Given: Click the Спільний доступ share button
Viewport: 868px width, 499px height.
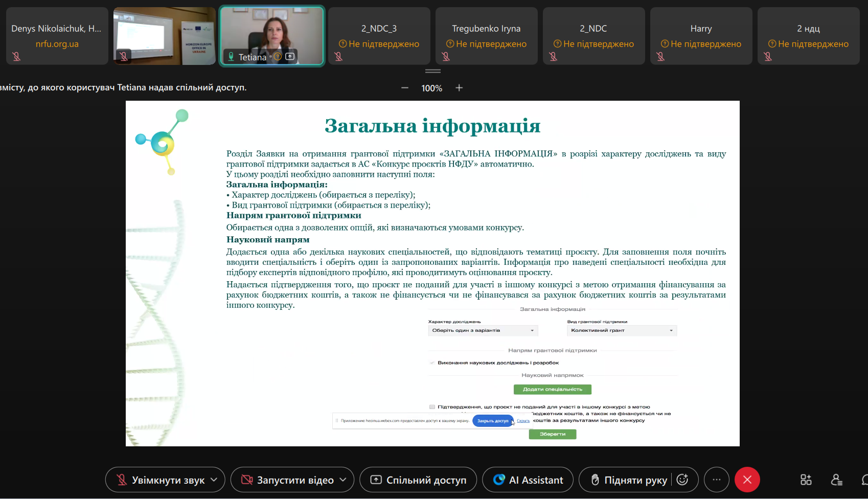Looking at the screenshot, I should coord(418,480).
